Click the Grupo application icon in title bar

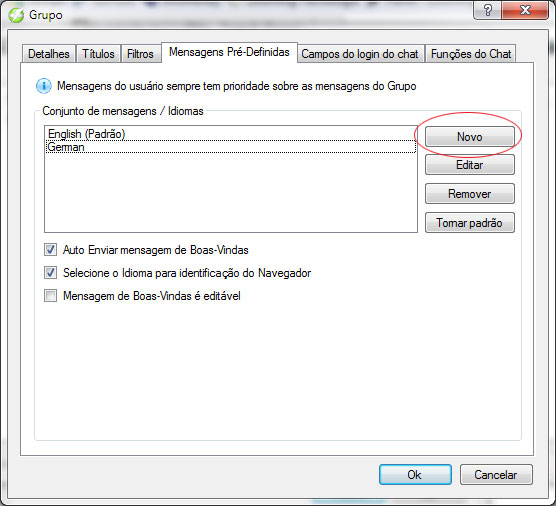pyautogui.click(x=16, y=15)
